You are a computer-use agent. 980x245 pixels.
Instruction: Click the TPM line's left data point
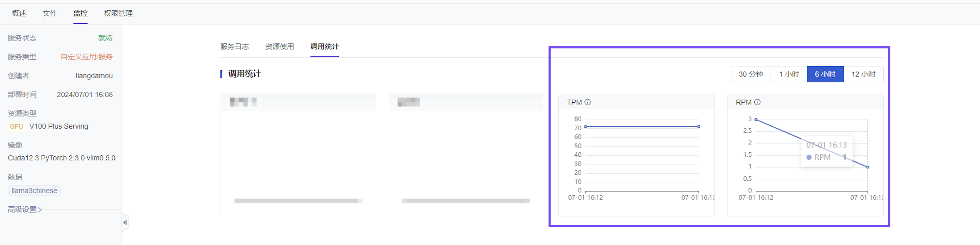coord(585,127)
